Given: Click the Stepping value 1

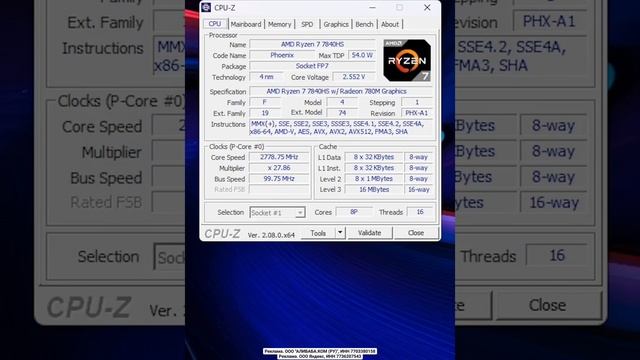Looking at the screenshot, I should click(417, 102).
